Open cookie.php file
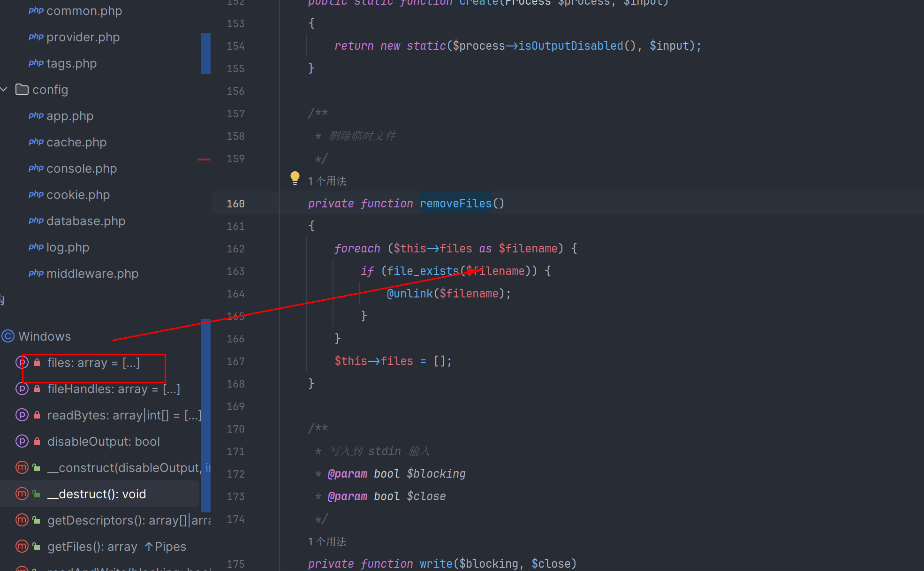 pos(78,195)
